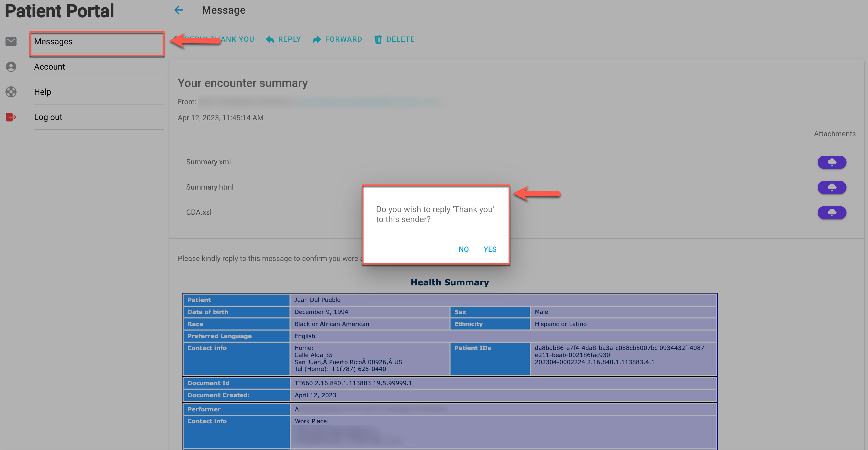Open the Help menu item
The width and height of the screenshot is (868, 450).
pos(42,92)
